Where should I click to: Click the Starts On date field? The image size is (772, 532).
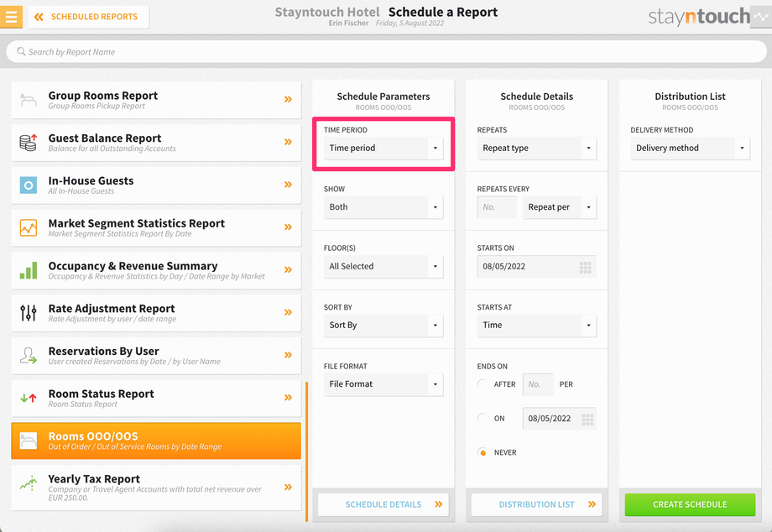[x=537, y=266]
